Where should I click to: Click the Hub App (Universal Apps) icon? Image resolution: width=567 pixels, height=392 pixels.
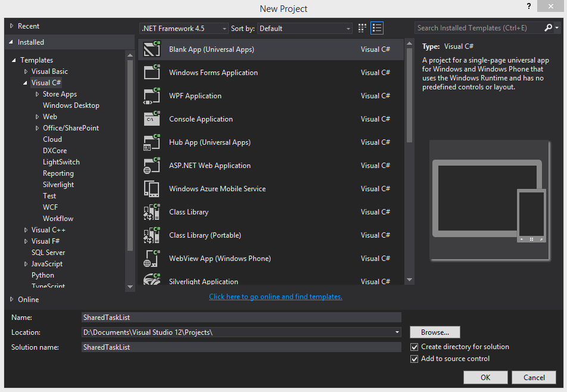[152, 142]
